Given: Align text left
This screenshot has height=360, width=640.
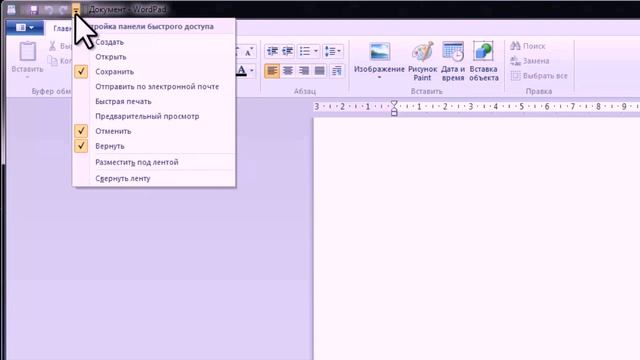Looking at the screenshot, I should [272, 71].
